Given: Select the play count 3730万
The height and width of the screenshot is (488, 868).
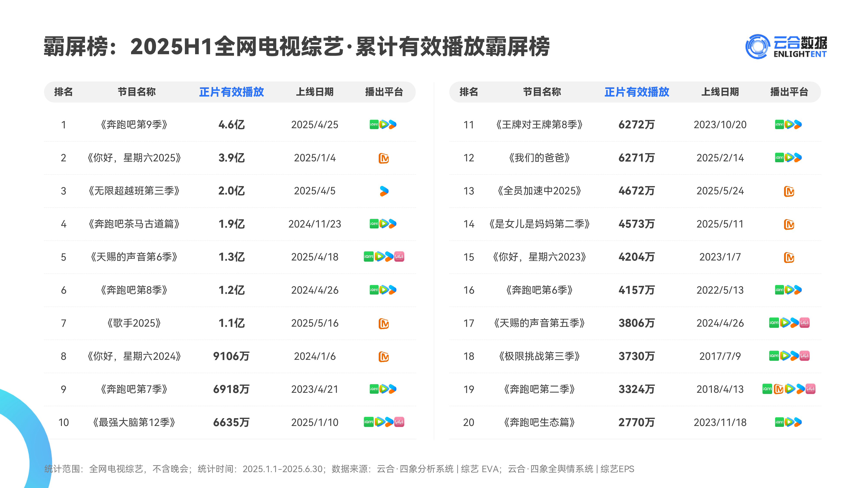Looking at the screenshot, I should click(x=637, y=356).
